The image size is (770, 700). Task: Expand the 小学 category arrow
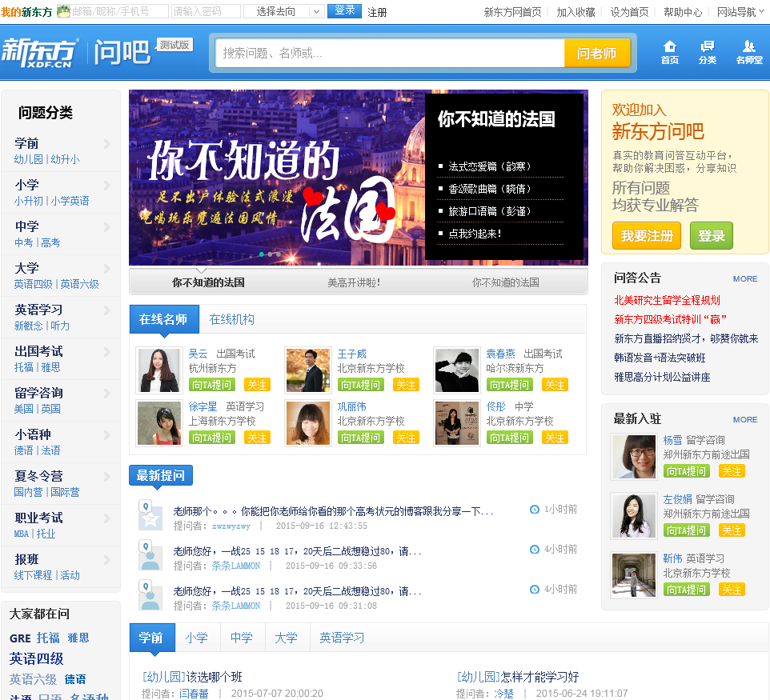[107, 186]
